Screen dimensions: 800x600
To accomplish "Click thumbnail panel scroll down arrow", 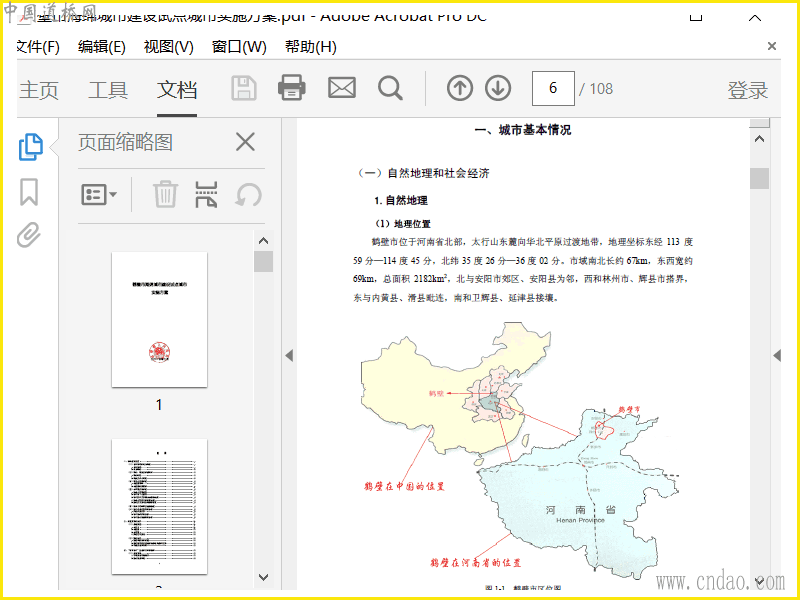I will (263, 577).
